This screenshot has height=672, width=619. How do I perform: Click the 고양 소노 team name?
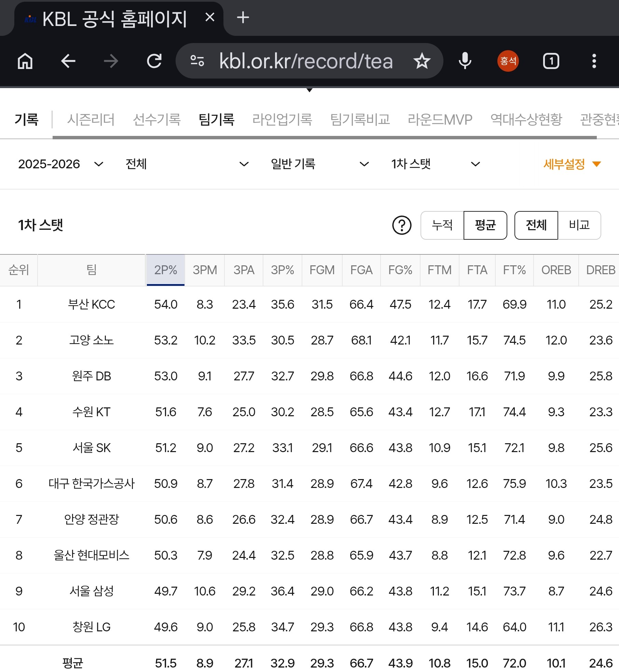(92, 340)
